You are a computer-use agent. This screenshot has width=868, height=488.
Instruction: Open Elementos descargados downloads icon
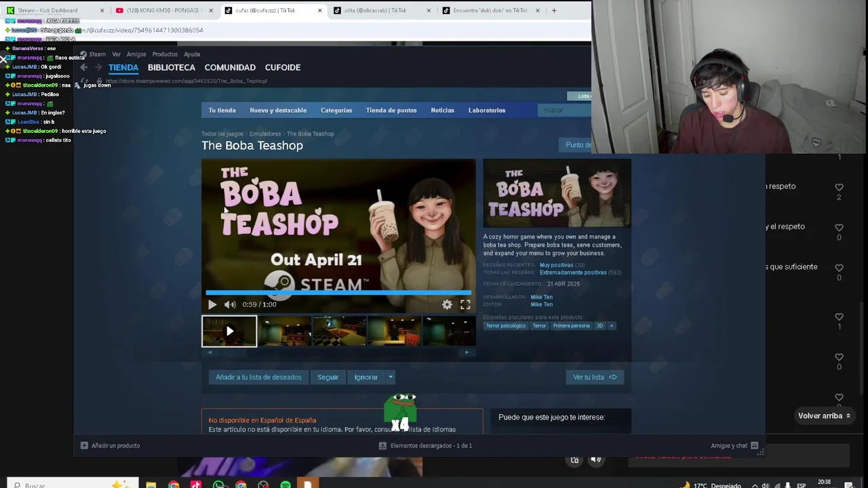tap(382, 445)
